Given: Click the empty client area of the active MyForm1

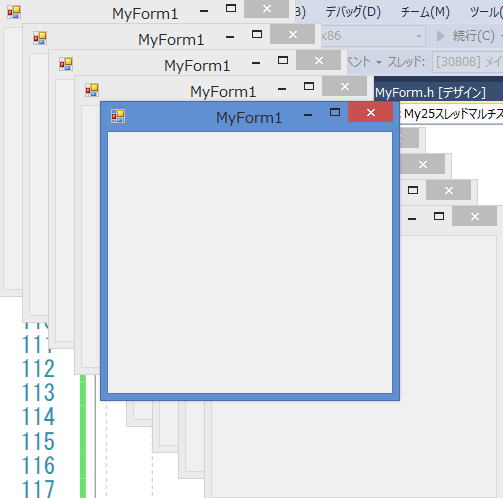Looking at the screenshot, I should coord(250,262).
